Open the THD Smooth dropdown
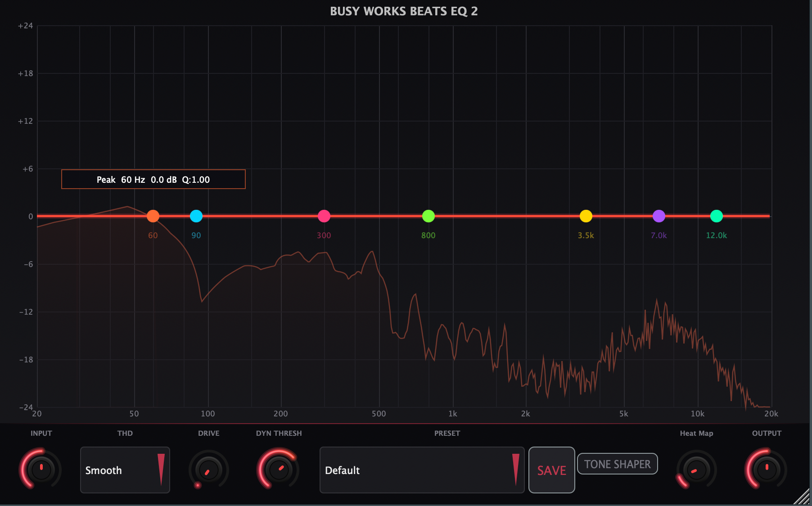The image size is (812, 506). click(125, 470)
